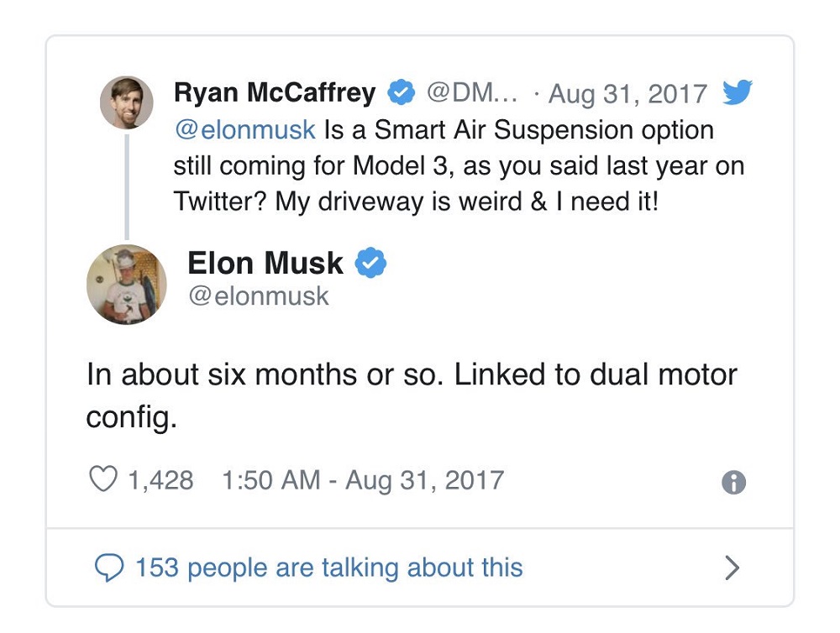Click the heart like icon
Viewport: 840px width, 633px height.
[x=102, y=480]
